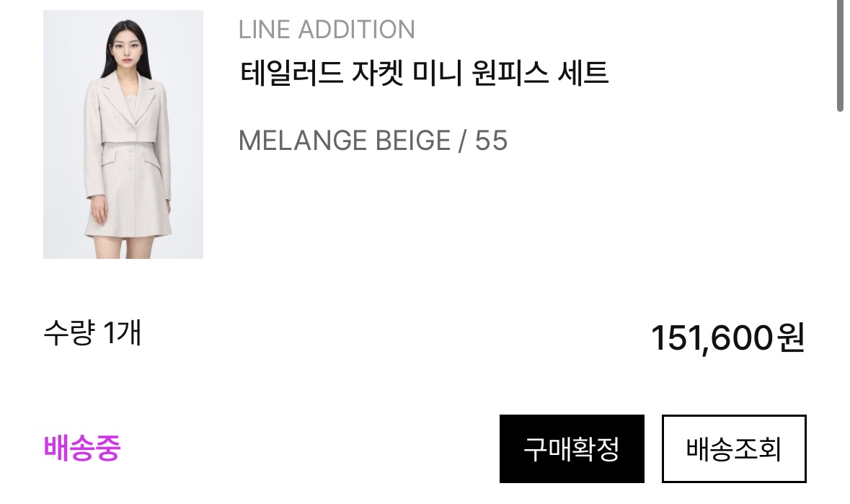The width and height of the screenshot is (850, 504).
Task: Click the 원 currency symbol after the price
Action: [x=791, y=338]
